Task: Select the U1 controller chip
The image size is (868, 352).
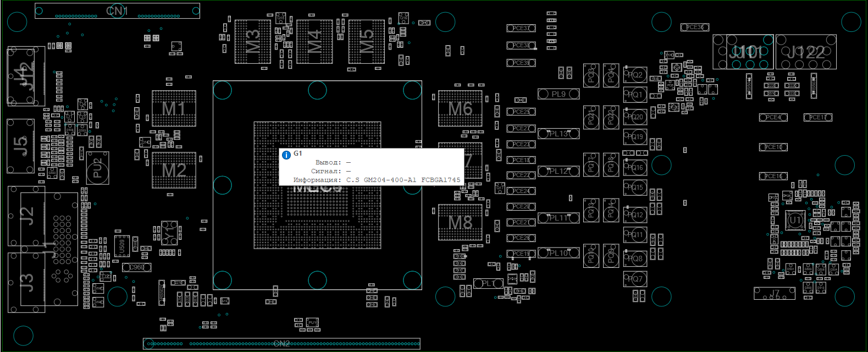Action: (795, 220)
